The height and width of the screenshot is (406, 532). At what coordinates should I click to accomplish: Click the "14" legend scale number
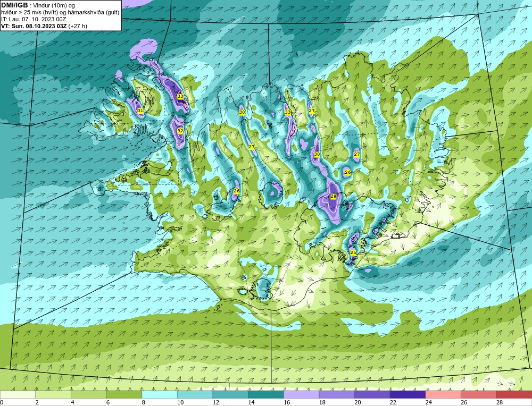point(251,402)
